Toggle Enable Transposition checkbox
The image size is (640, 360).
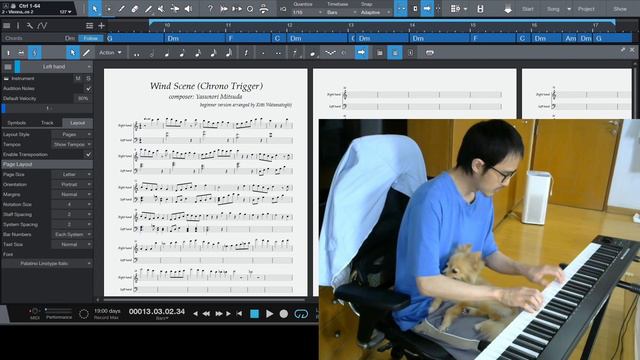point(88,154)
